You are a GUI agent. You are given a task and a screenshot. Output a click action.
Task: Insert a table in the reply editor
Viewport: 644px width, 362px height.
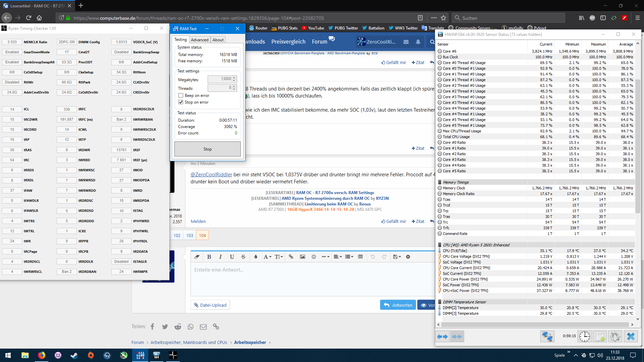tap(361, 257)
